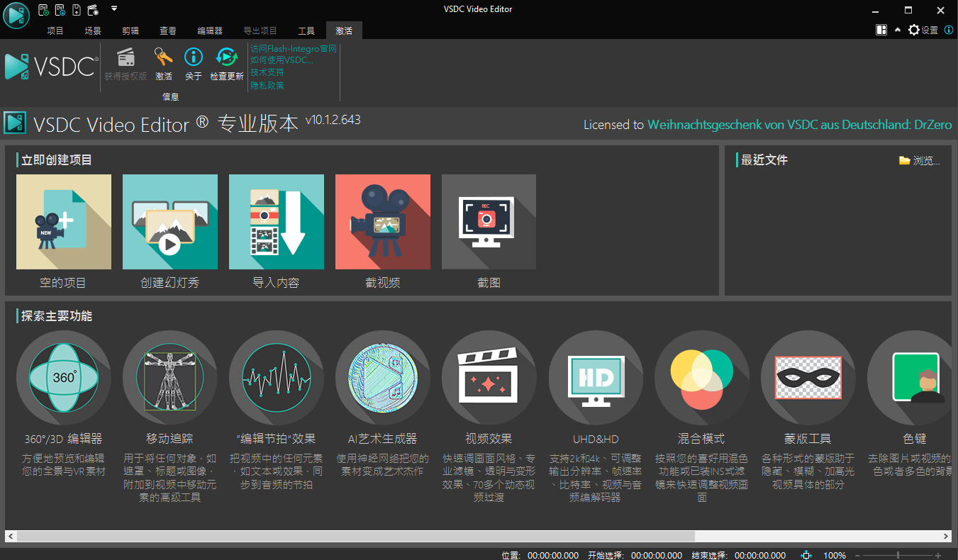Switch to the 剪辑 ribbon tab
The image size is (958, 560).
[x=130, y=30]
